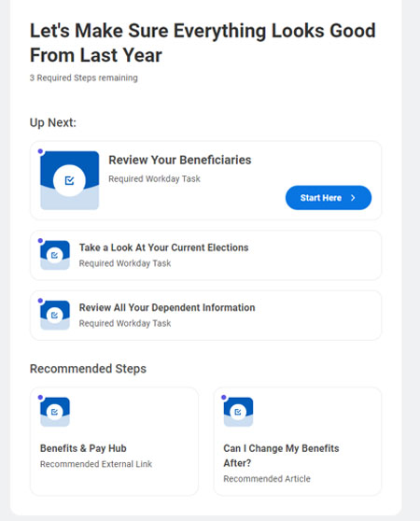Click the purple dot on Review Your Beneficiaries

pos(40,151)
